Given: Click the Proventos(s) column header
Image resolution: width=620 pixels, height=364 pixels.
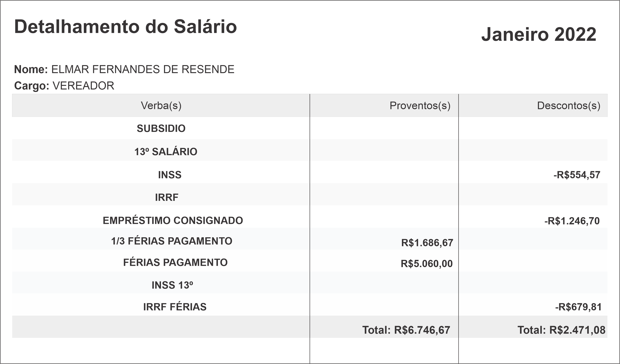Looking at the screenshot, I should 420,105.
